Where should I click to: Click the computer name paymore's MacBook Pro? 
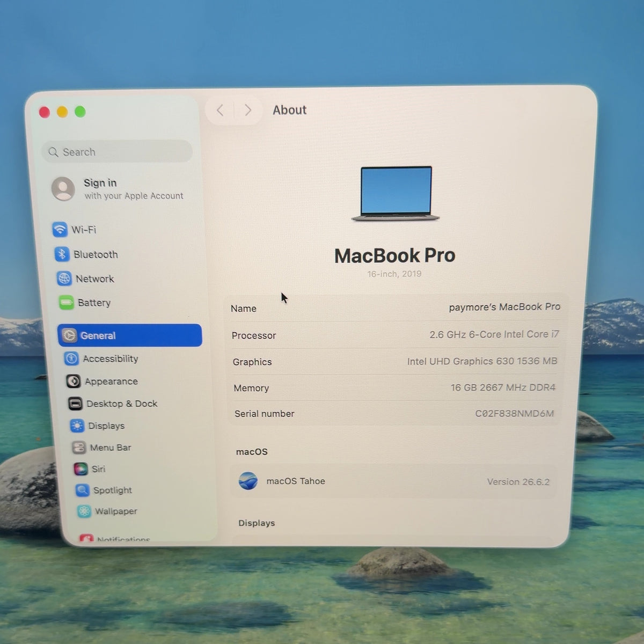(504, 307)
